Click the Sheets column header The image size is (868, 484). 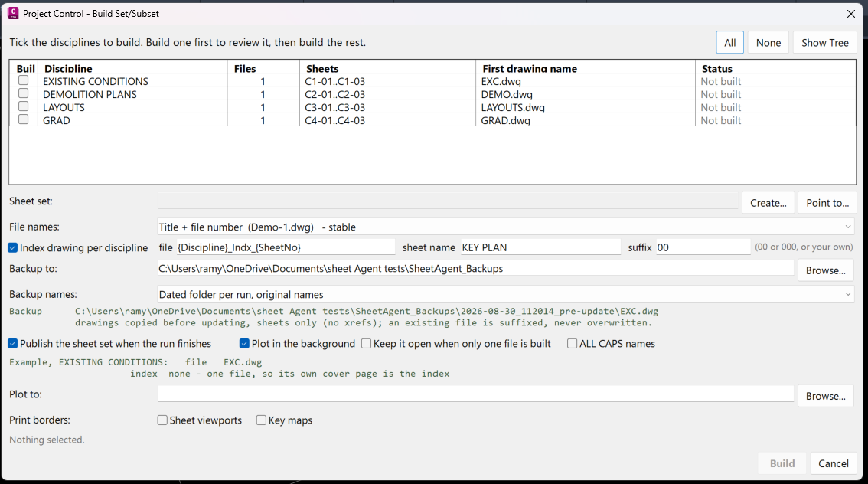click(x=387, y=68)
